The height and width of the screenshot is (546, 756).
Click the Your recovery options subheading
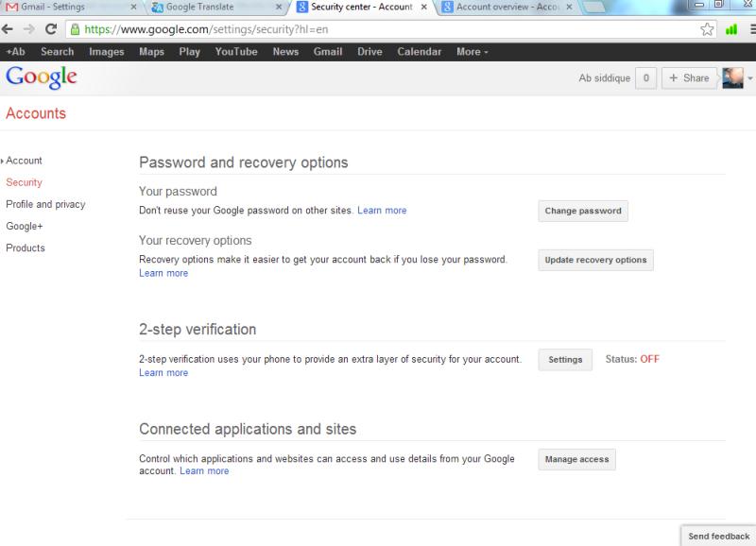[196, 241]
